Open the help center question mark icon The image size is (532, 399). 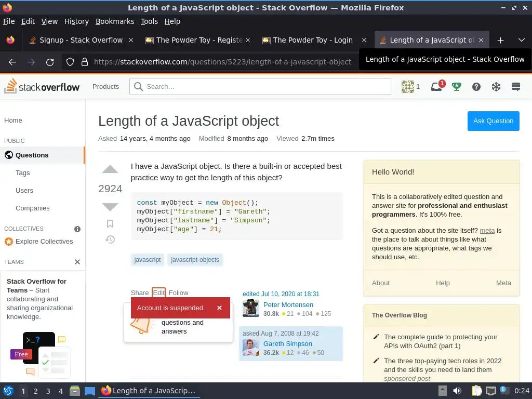tap(476, 87)
